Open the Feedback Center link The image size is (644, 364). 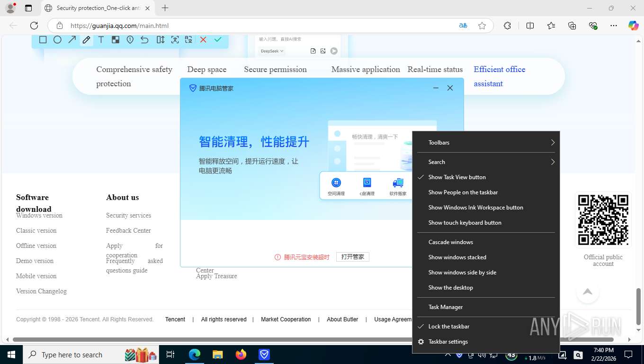pos(128,230)
